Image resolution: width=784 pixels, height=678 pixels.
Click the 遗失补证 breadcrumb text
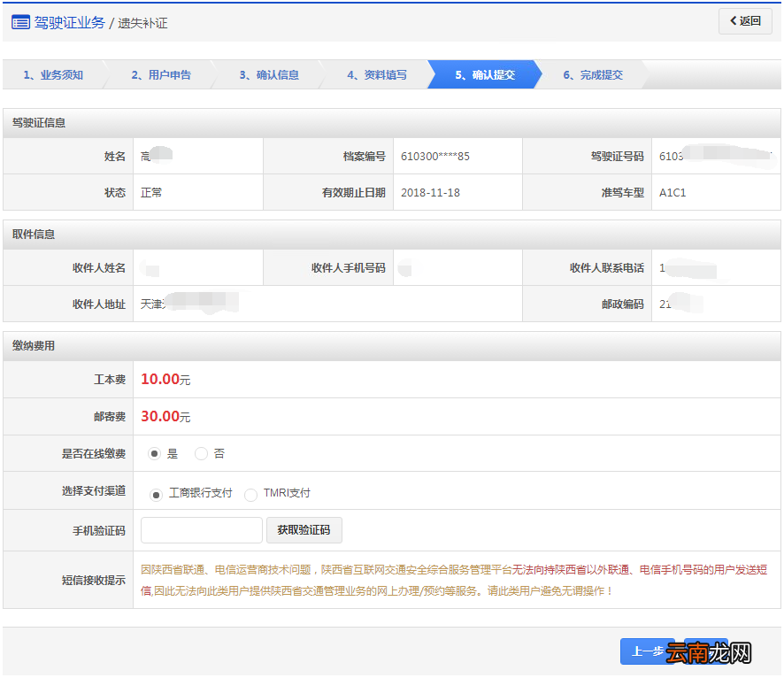[142, 23]
